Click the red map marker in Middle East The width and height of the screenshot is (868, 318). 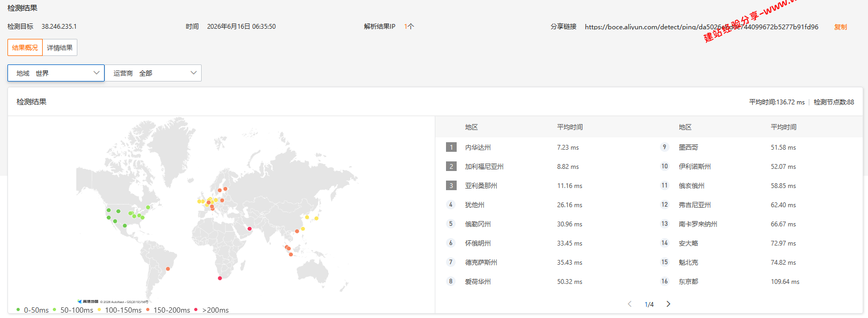point(249,229)
